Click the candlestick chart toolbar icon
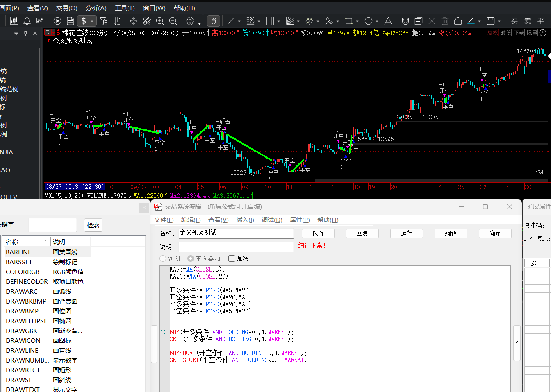551x392 pixels. click(14, 21)
